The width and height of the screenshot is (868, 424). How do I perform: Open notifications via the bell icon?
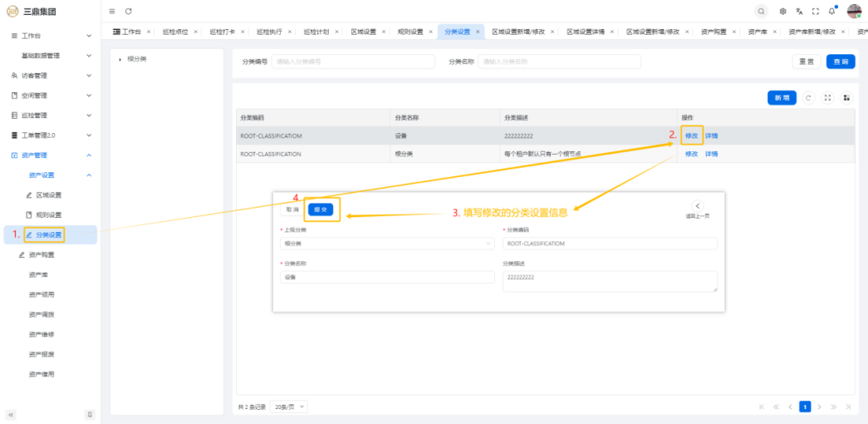[x=831, y=11]
